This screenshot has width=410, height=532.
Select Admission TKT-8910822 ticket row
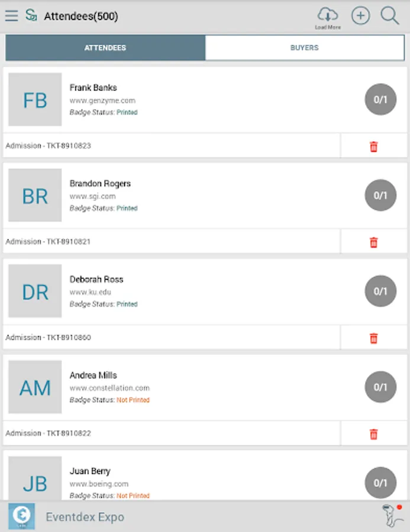click(x=49, y=433)
